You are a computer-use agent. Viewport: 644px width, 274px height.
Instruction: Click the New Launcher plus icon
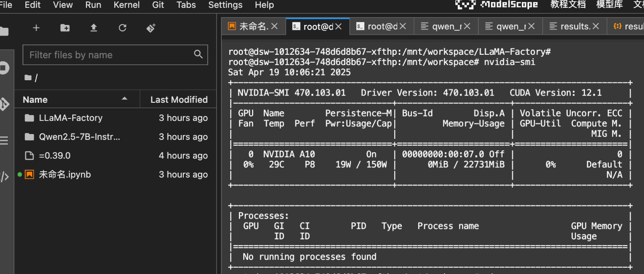pos(36,28)
